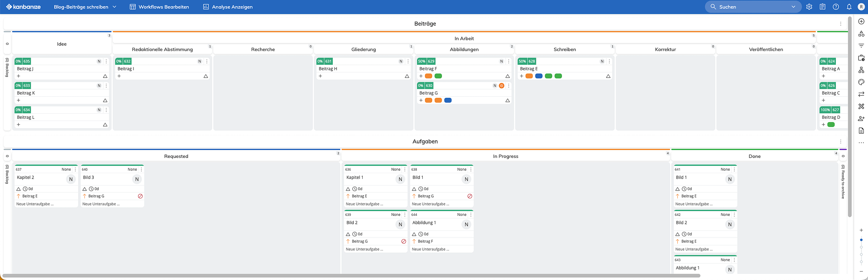Image resolution: width=868 pixels, height=280 pixels.
Task: Open the clipboard icon in top bar
Action: tap(822, 7)
